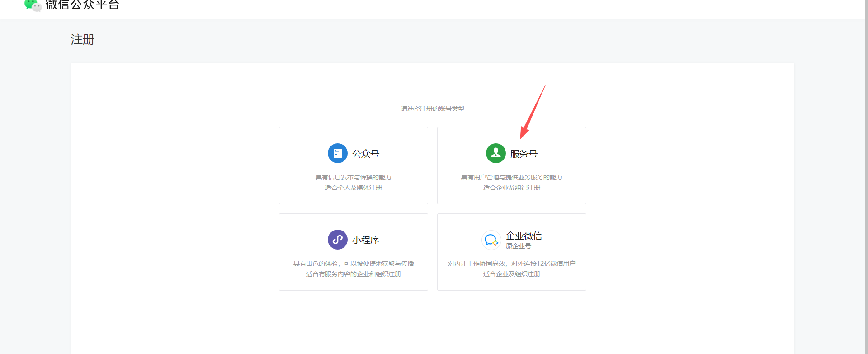Screen dimensions: 868x354
Task: Click the 具有信息发布与传播的能力 description
Action: (x=353, y=177)
